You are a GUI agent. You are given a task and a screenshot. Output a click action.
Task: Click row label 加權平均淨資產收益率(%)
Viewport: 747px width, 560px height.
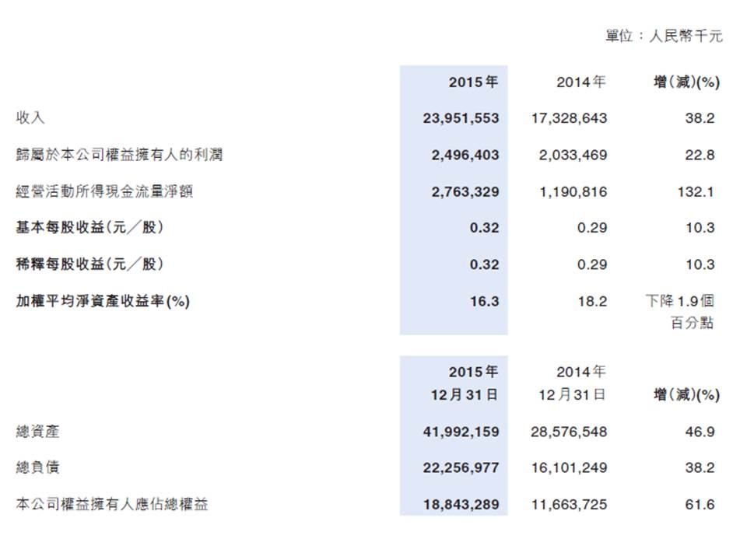pos(103,301)
